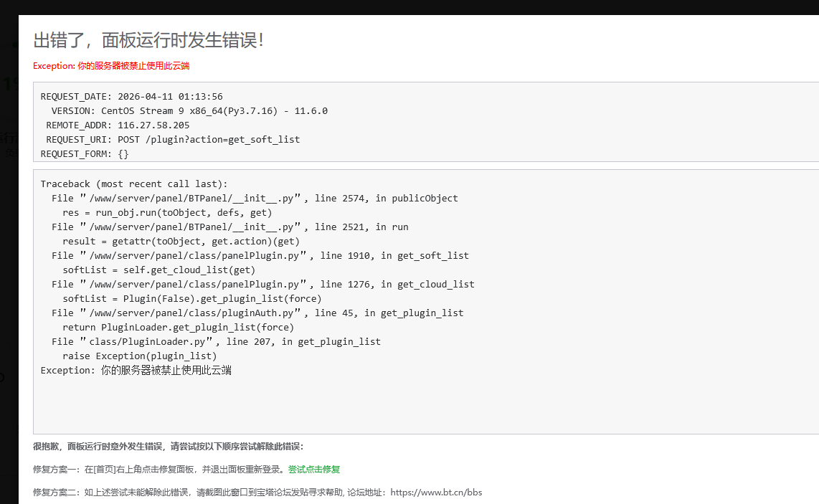Click the 出错了 error heading
Screen dimensions: 819x504
tap(148, 40)
